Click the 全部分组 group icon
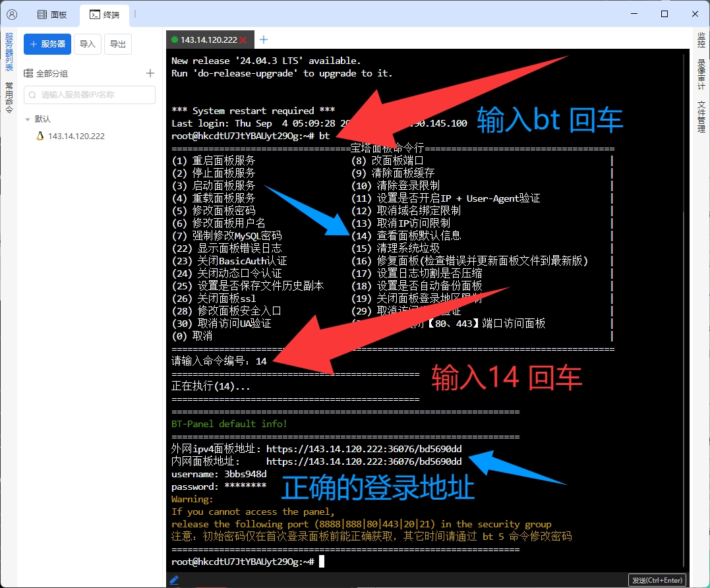The image size is (710, 588). tap(28, 73)
